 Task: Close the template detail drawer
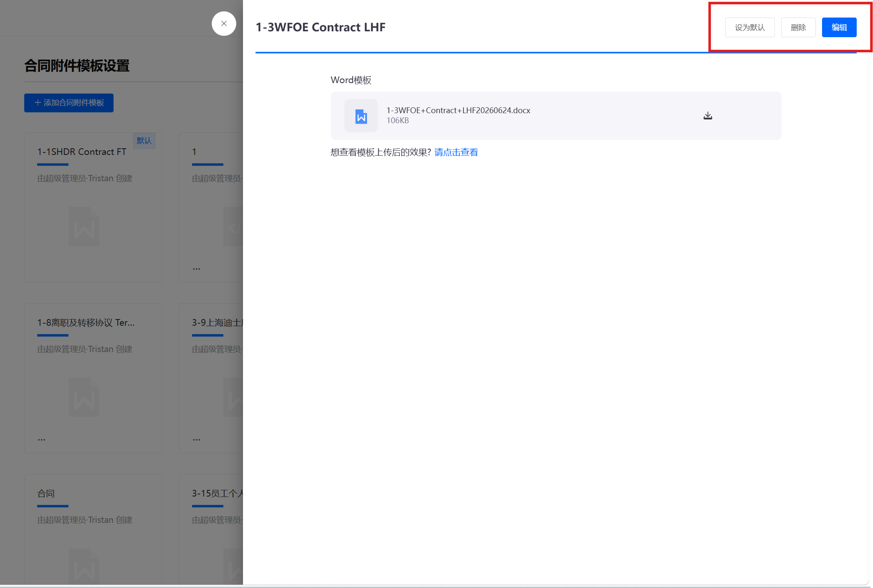point(224,23)
